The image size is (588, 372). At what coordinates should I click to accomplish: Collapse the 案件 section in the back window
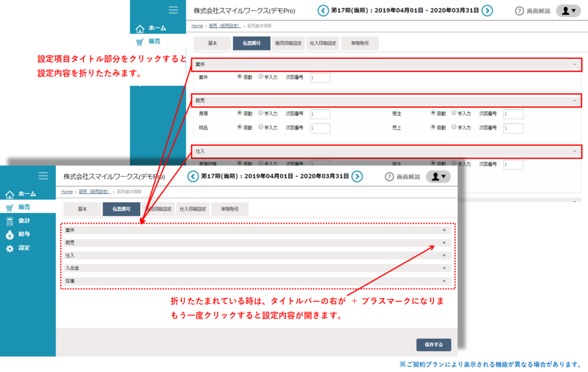point(386,64)
